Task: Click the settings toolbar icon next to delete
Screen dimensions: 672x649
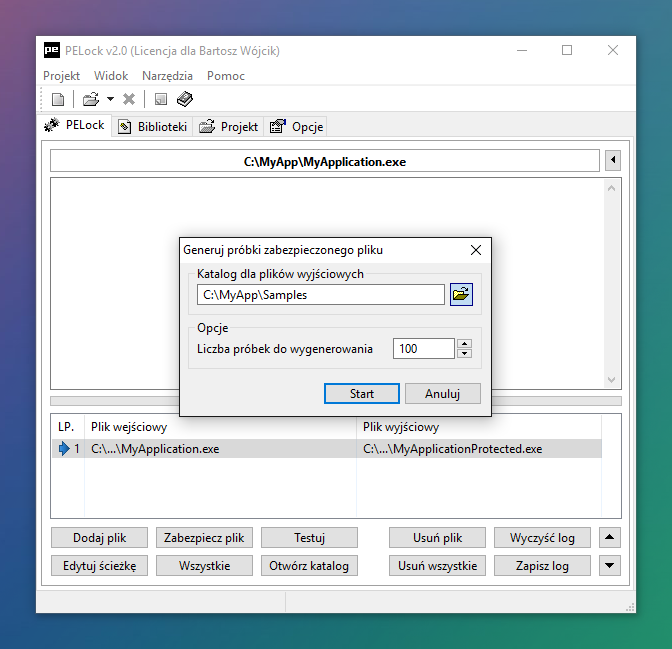Action: (160, 99)
